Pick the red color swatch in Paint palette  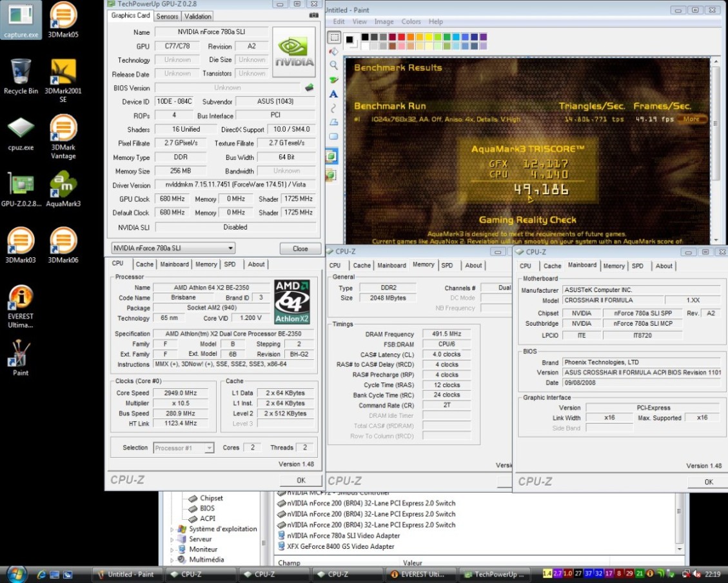pos(402,37)
